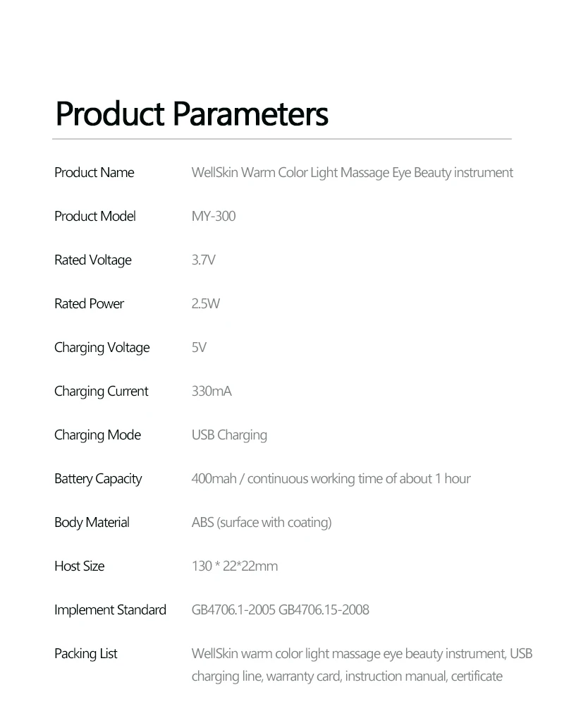Click the Product Name label

coord(94,173)
